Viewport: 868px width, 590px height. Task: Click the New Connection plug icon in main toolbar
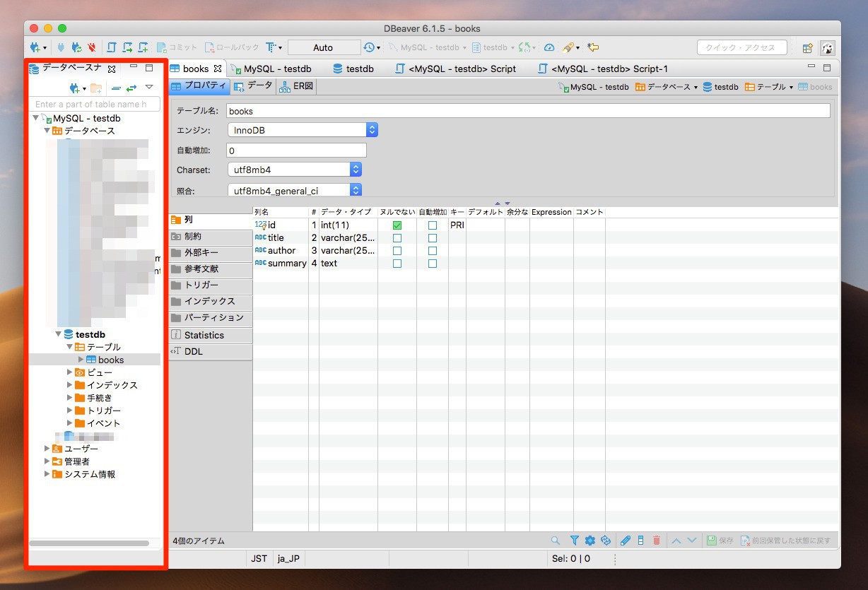[35, 47]
